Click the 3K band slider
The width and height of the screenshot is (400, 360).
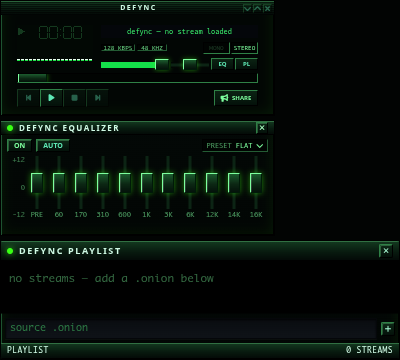pos(168,183)
